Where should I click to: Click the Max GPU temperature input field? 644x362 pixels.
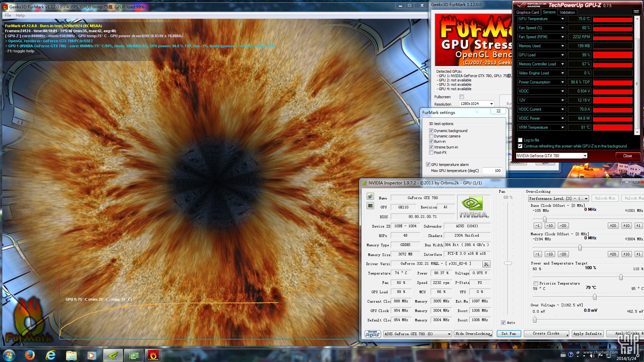pos(492,171)
